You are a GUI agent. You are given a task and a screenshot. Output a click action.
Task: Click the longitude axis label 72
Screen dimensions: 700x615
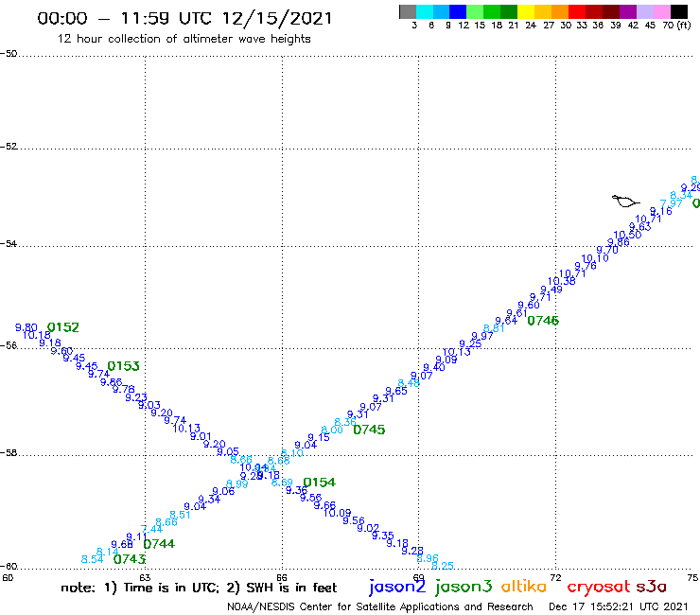coord(555,578)
